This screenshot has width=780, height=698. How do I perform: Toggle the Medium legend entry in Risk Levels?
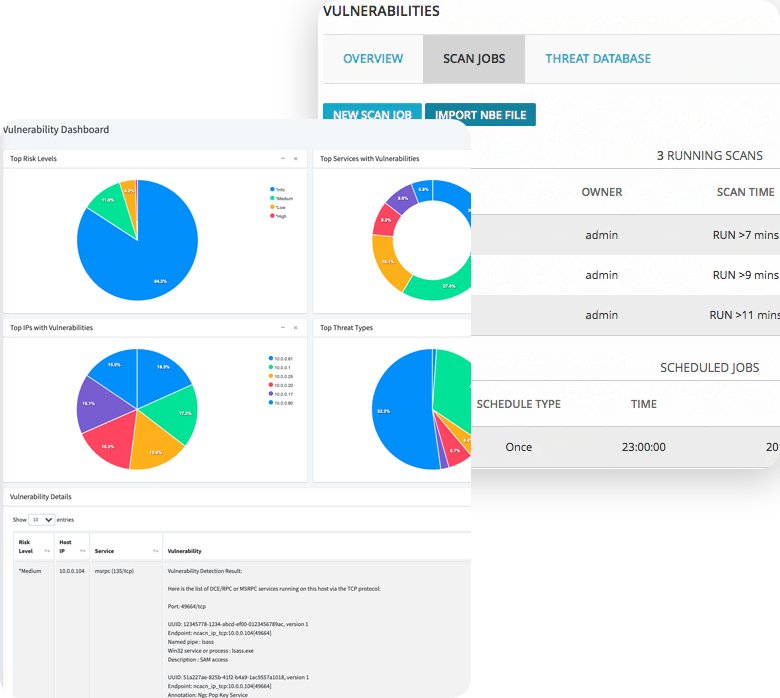pyautogui.click(x=282, y=199)
